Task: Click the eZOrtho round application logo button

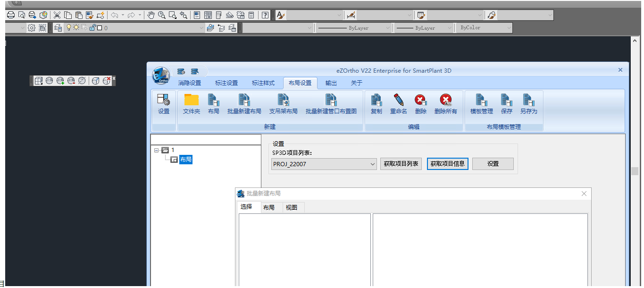Action: (x=161, y=75)
